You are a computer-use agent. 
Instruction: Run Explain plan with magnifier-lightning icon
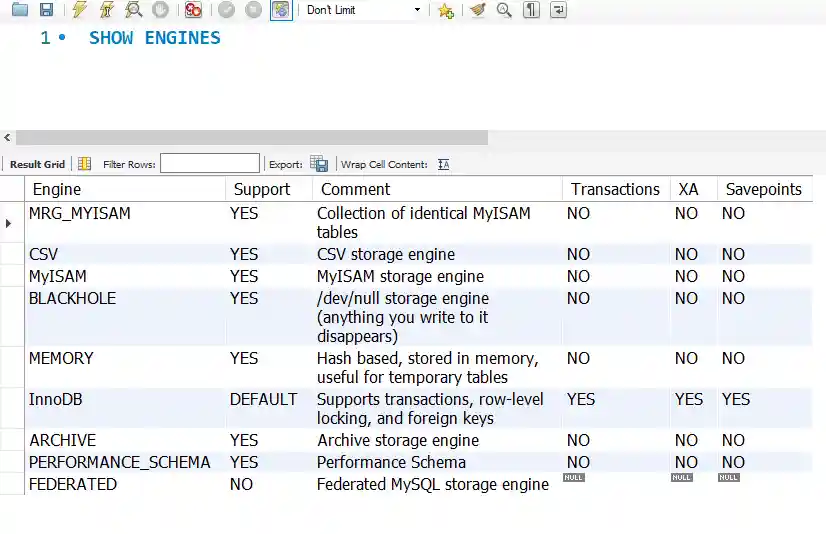(134, 9)
